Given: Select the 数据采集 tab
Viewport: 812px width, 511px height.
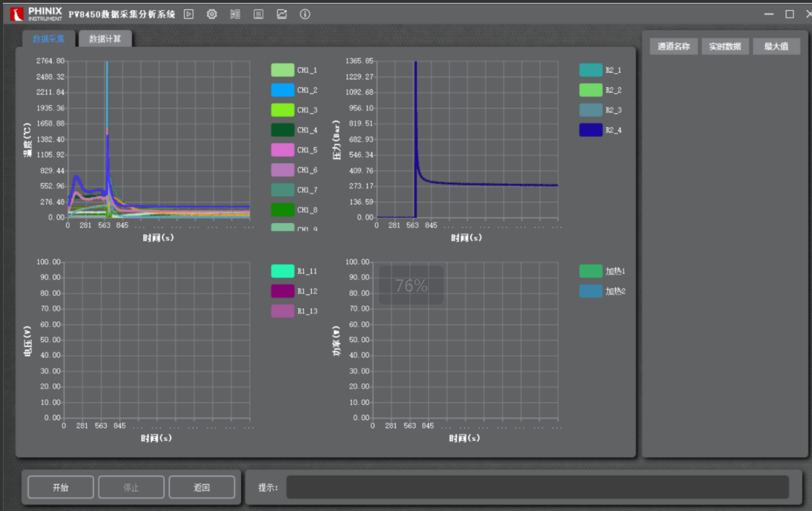Looking at the screenshot, I should click(48, 39).
